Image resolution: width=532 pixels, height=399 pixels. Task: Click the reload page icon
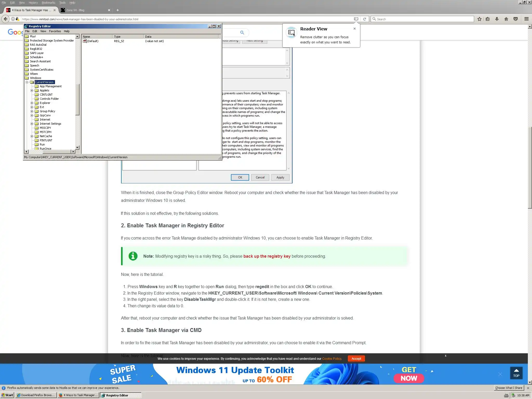364,19
